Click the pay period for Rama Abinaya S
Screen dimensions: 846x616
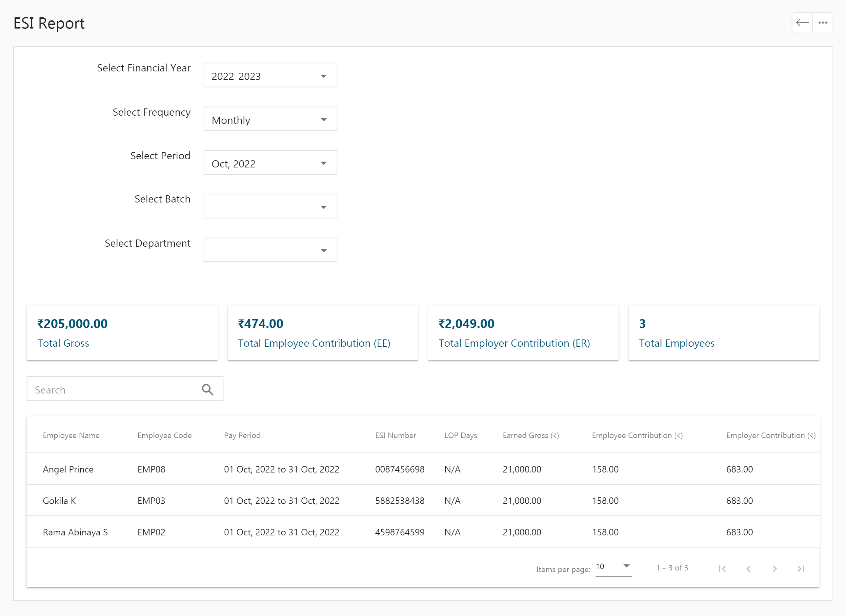tap(282, 532)
